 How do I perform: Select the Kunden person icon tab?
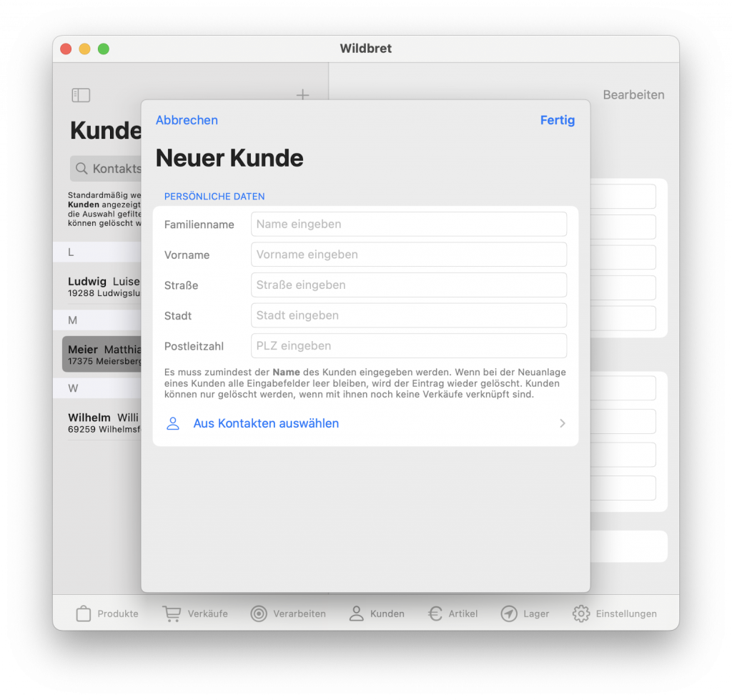[356, 613]
